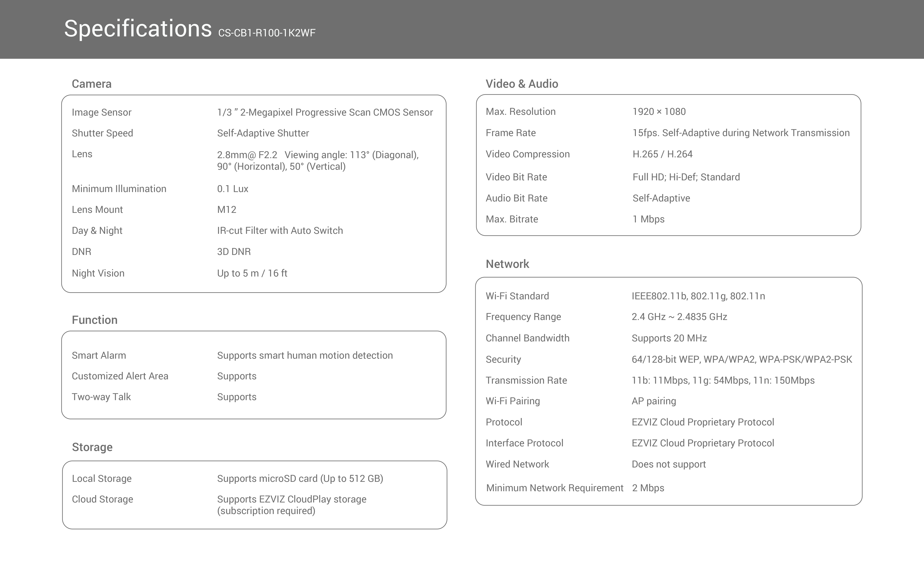Screen dimensions: 924x578
Task: Click the Night Vision label
Action: 98,273
